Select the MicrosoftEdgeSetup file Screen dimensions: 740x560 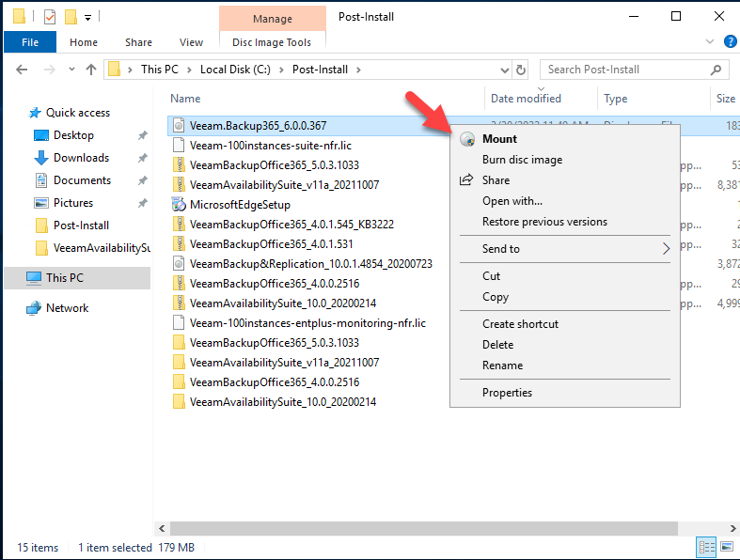[240, 205]
